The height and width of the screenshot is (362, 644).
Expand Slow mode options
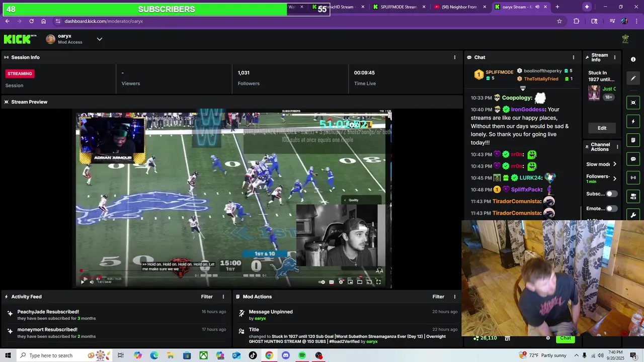coord(614,164)
